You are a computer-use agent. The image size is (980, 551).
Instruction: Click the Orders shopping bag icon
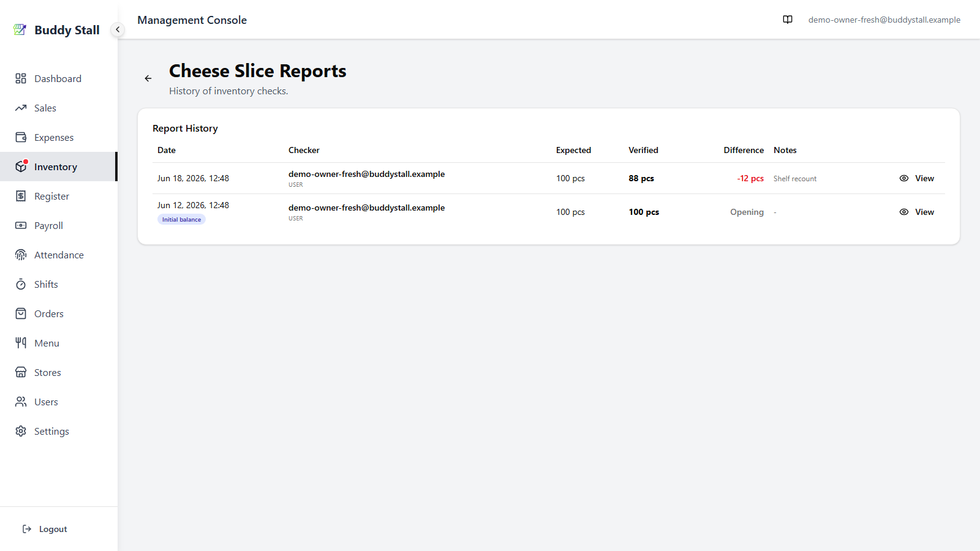21,313
